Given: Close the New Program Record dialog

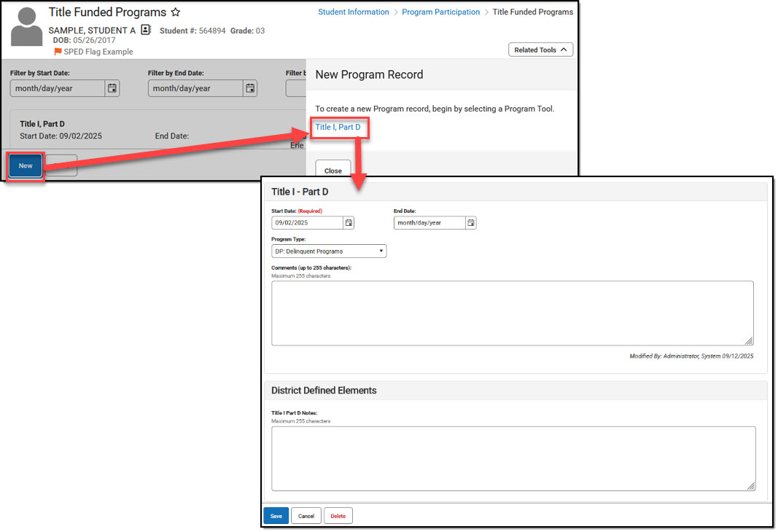Looking at the screenshot, I should (332, 170).
